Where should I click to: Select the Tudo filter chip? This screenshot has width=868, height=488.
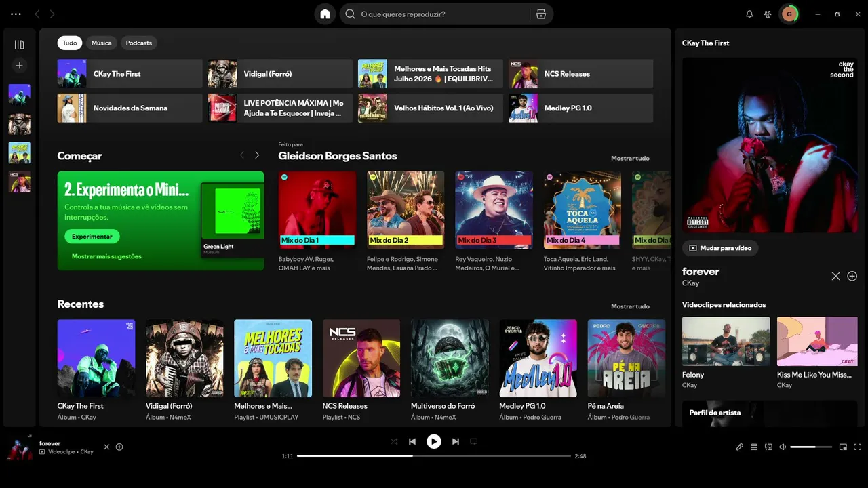click(x=70, y=43)
